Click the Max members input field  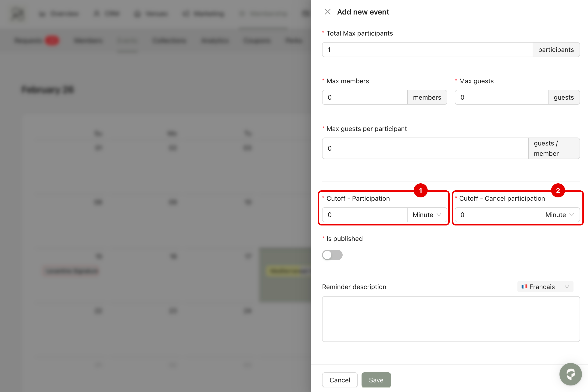click(x=365, y=98)
